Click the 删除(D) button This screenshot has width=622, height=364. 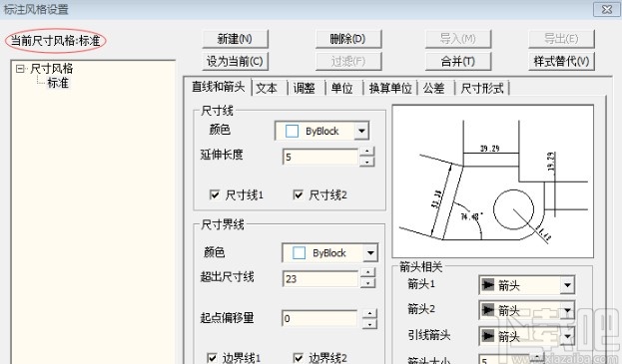click(x=347, y=39)
